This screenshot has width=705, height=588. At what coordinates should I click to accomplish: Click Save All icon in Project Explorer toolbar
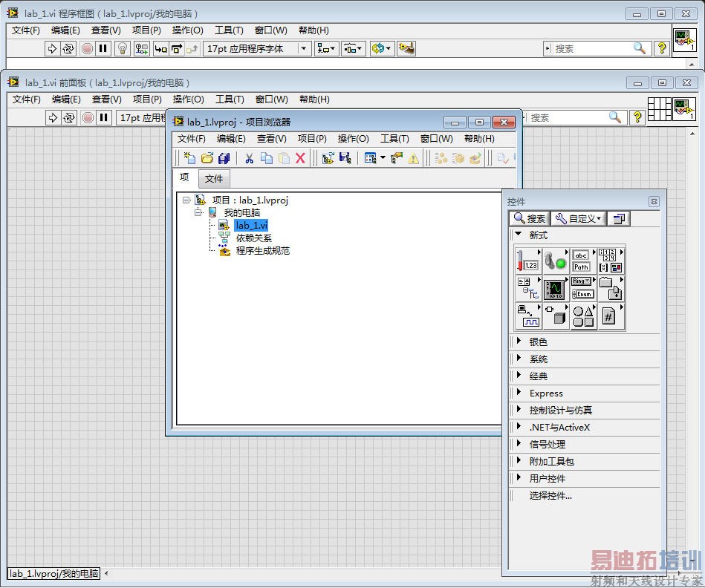pos(224,158)
